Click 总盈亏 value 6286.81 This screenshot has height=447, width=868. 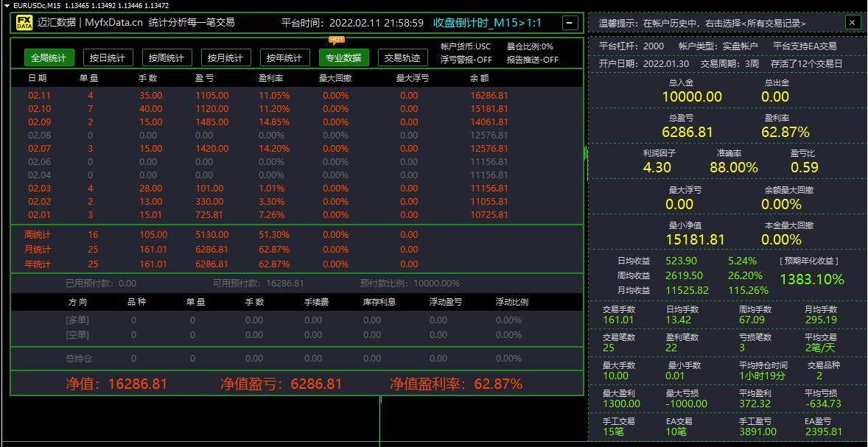687,133
